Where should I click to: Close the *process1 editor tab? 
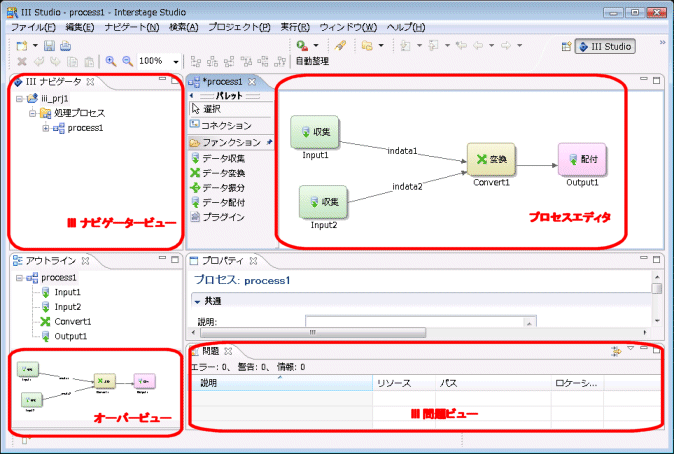(252, 82)
